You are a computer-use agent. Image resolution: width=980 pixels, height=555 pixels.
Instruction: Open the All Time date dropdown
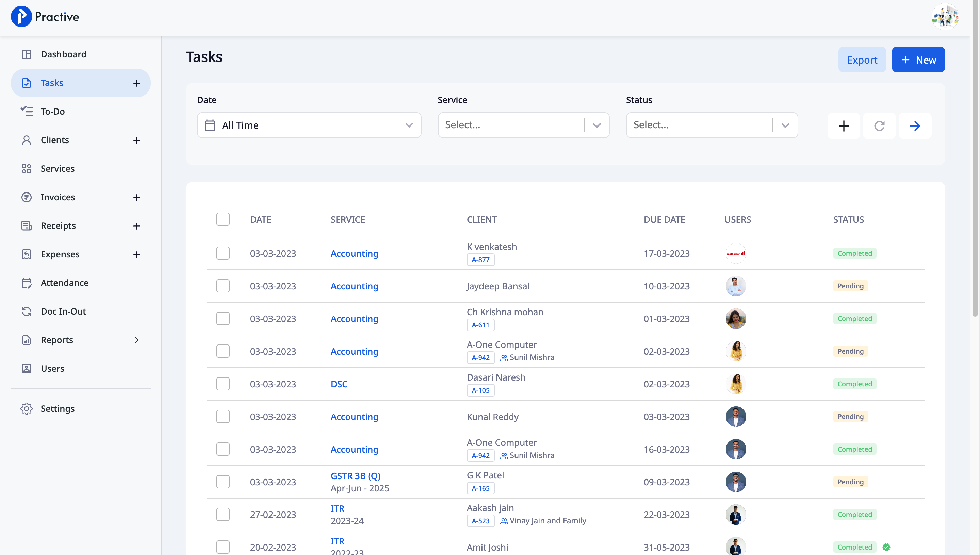tap(309, 125)
